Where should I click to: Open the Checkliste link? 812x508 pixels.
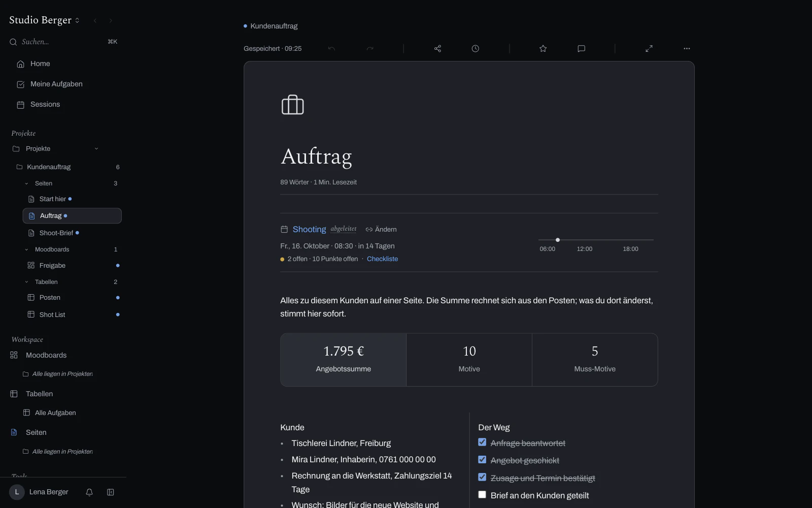tap(382, 259)
